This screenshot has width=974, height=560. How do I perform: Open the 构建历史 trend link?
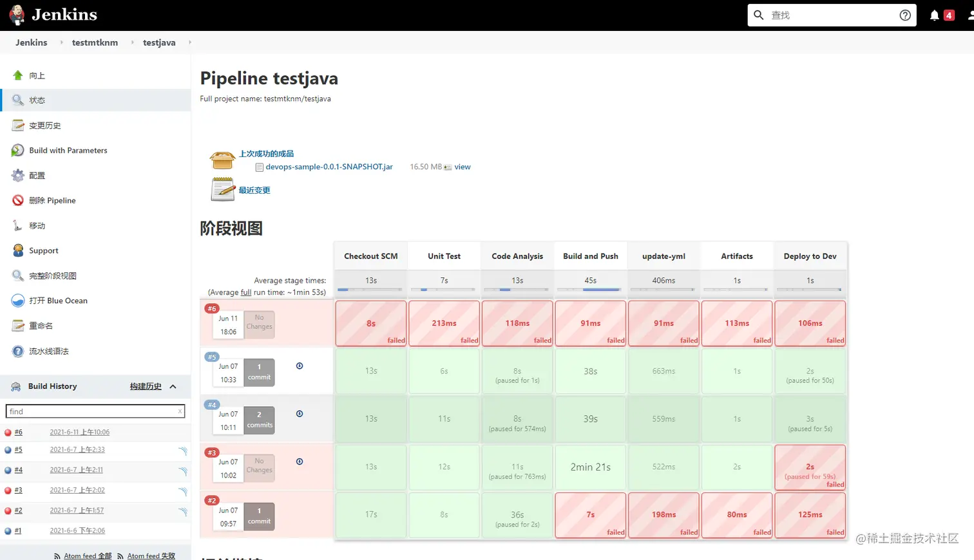[x=146, y=386]
